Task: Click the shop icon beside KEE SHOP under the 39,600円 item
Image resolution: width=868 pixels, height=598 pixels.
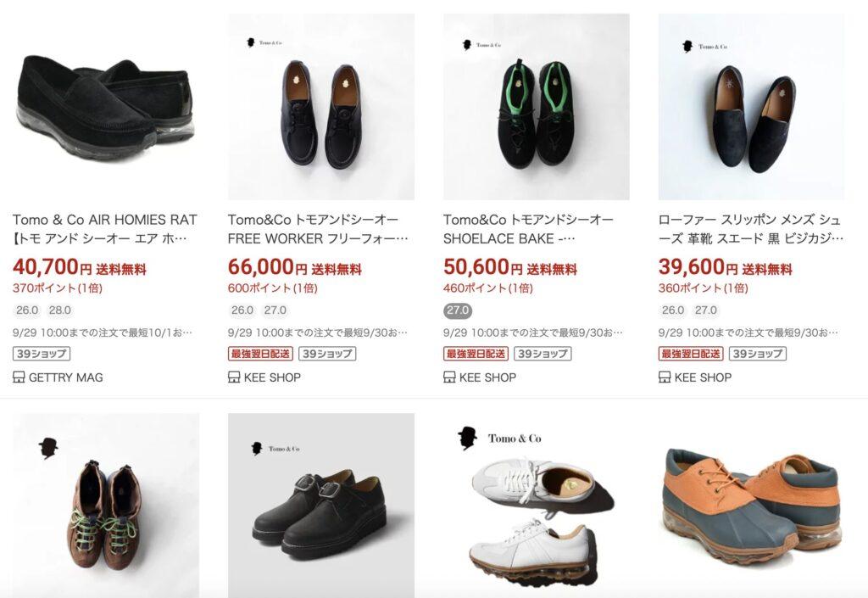Action: [665, 377]
